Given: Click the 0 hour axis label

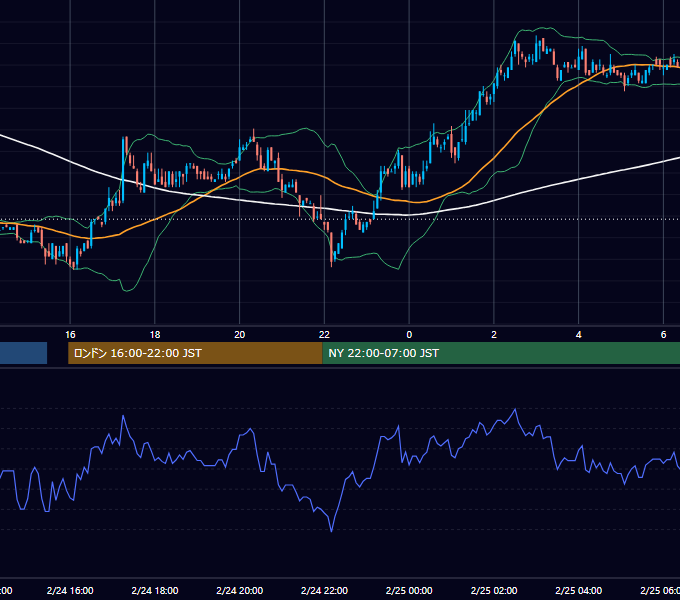Looking at the screenshot, I should 409,335.
